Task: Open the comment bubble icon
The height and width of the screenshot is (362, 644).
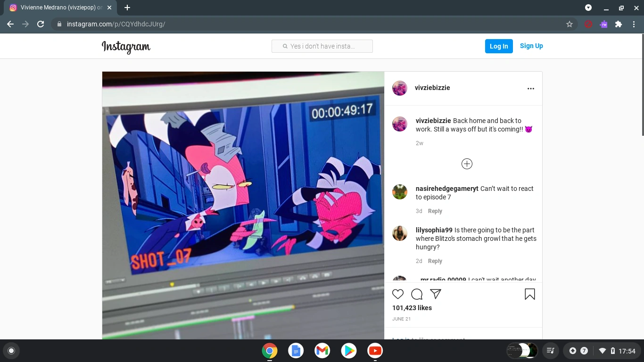Action: tap(417, 294)
